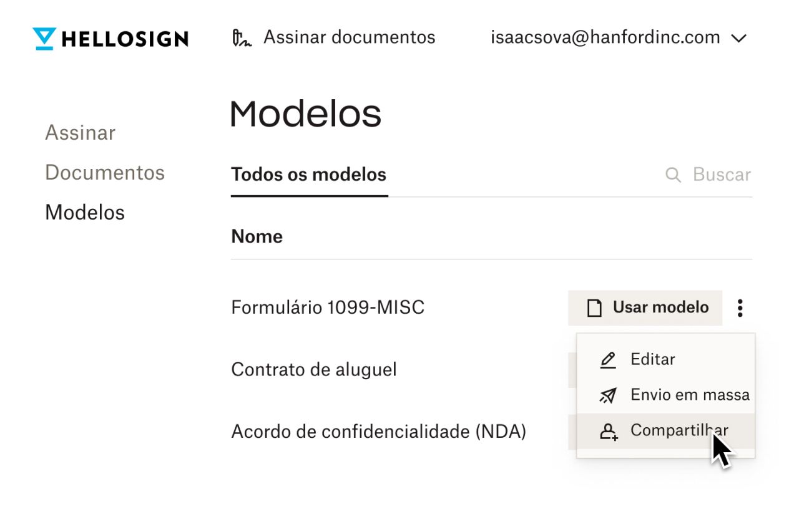799x532 pixels.
Task: Go to the Assinar sidebar item
Action: click(x=80, y=132)
